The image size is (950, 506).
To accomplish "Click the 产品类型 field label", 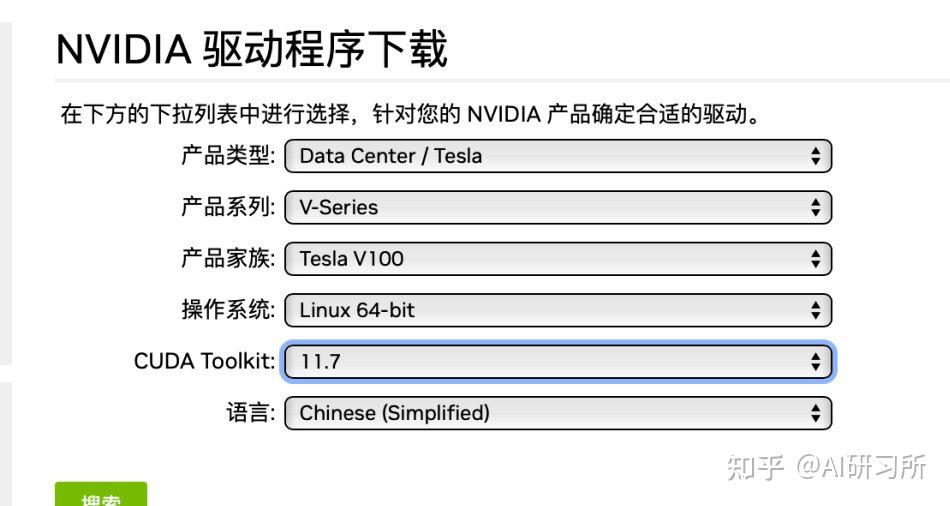I will pyautogui.click(x=227, y=156).
